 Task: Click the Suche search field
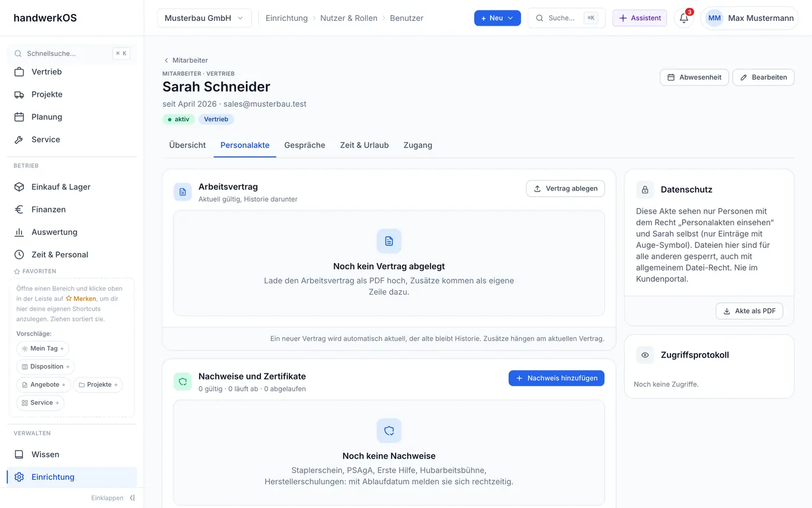click(x=566, y=18)
